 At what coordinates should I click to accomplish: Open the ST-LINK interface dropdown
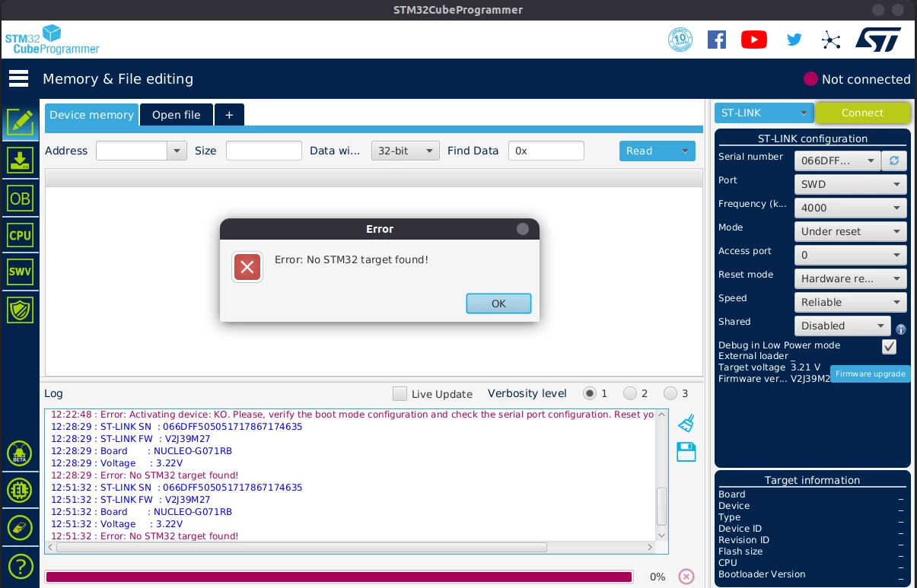764,113
